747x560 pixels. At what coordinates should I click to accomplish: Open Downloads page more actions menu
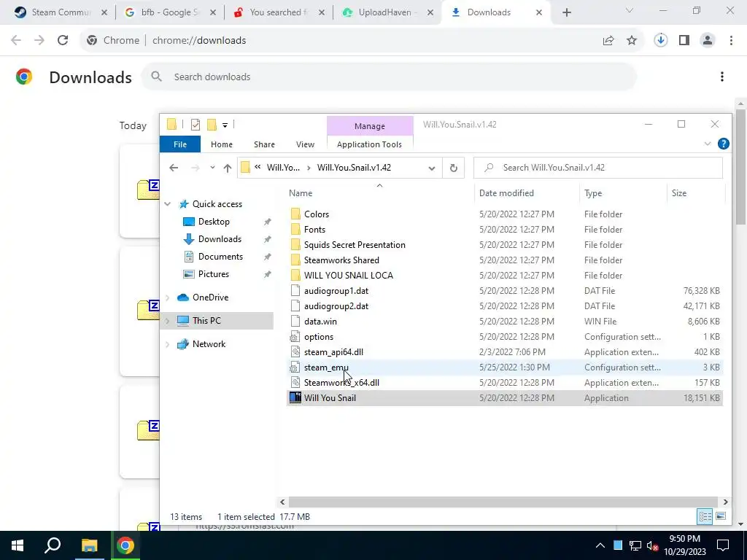(722, 77)
